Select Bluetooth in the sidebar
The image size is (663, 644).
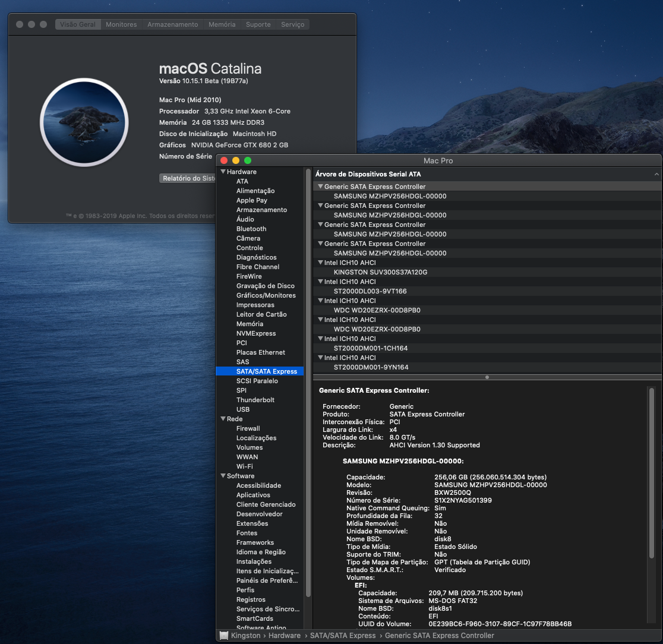click(251, 229)
